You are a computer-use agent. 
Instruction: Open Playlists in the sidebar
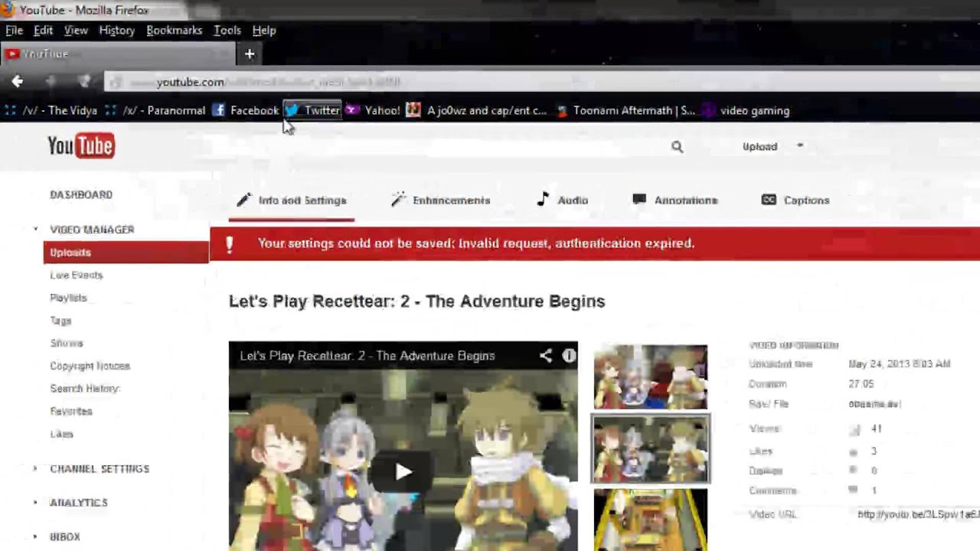click(68, 298)
